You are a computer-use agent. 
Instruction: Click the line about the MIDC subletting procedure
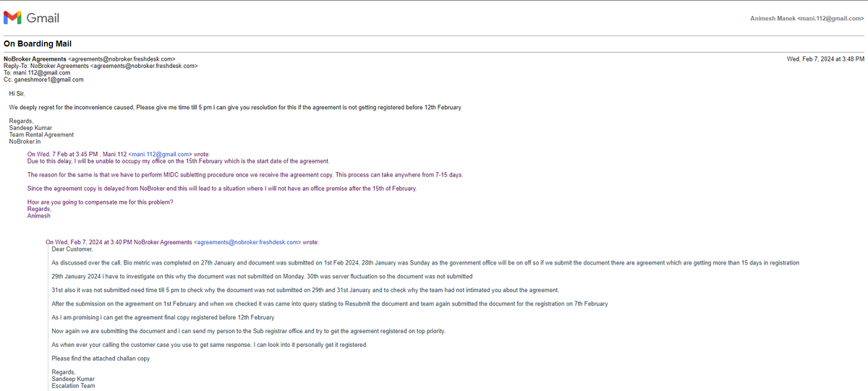click(x=245, y=175)
